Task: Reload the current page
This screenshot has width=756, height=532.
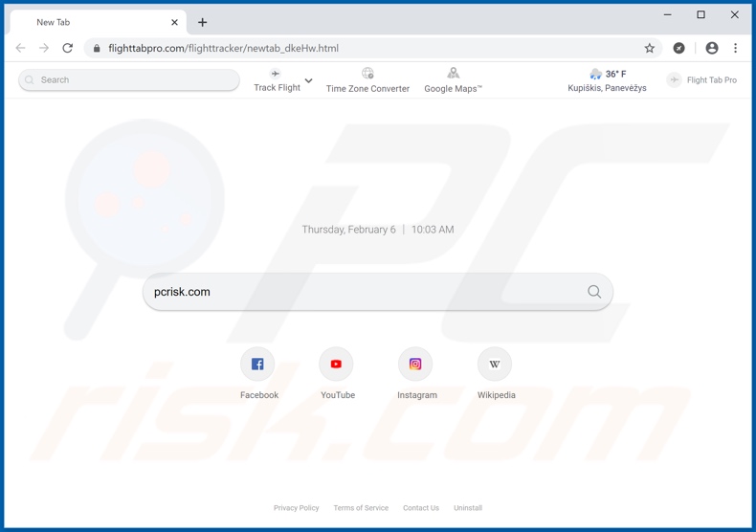Action: pos(68,48)
